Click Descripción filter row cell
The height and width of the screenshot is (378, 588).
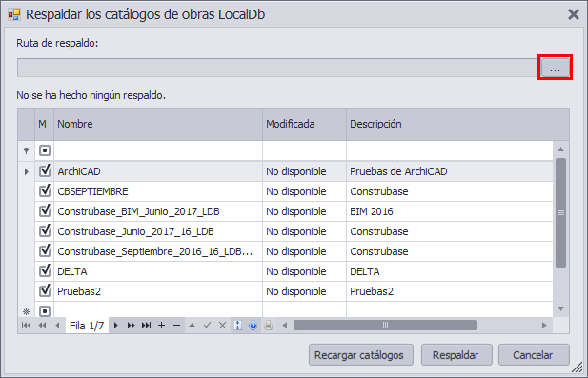pyautogui.click(x=450, y=150)
